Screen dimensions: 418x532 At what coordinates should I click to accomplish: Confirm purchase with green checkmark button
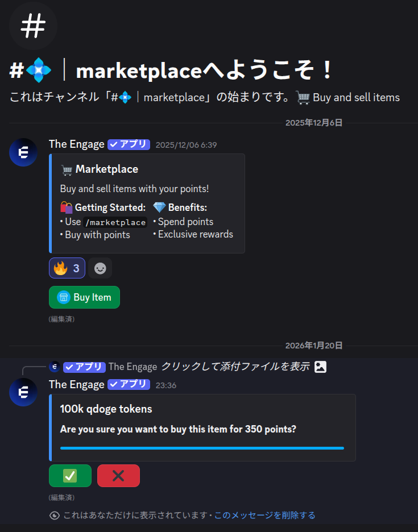click(x=71, y=476)
